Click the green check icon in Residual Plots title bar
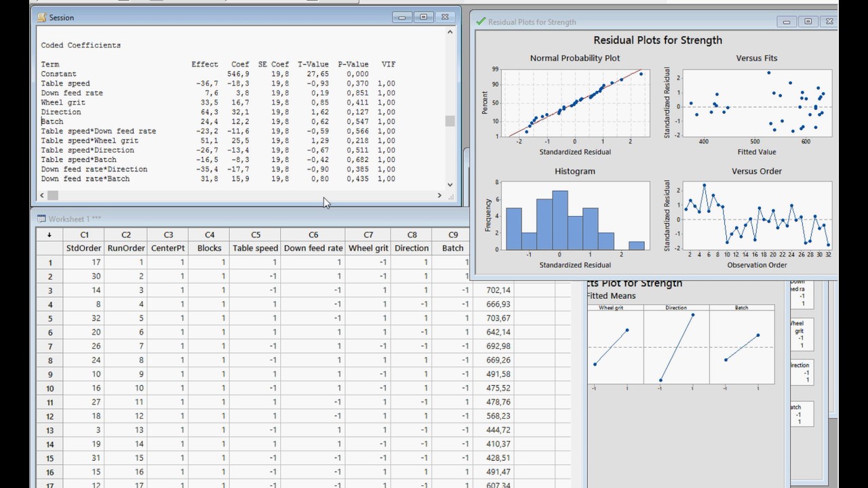The width and height of the screenshot is (868, 488). click(x=481, y=22)
